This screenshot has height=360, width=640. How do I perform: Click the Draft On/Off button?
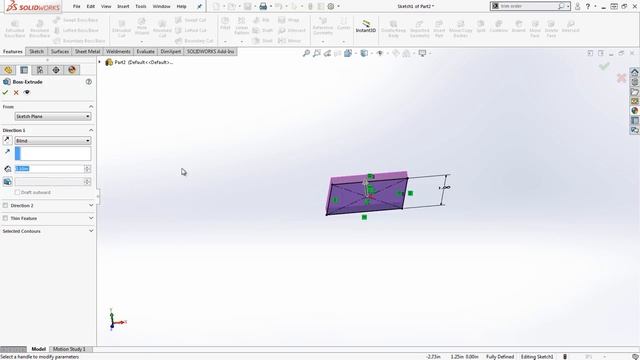pos(7,182)
